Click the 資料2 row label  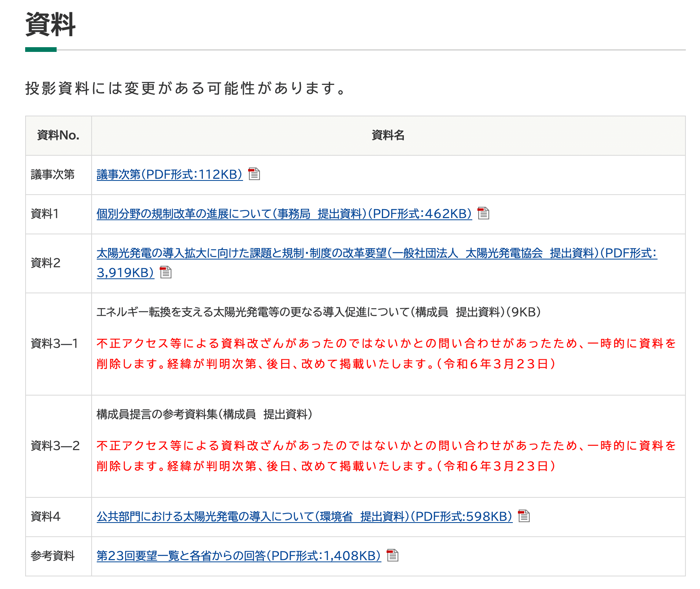pos(46,263)
